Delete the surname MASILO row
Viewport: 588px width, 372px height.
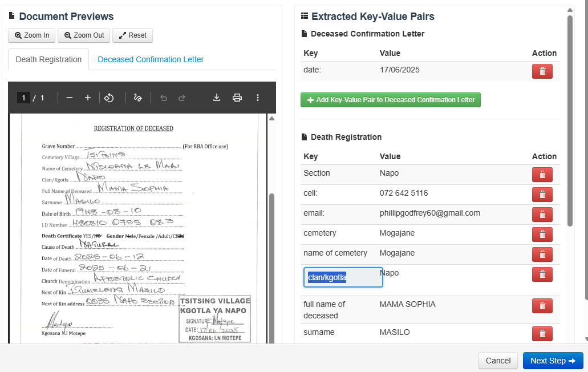click(x=542, y=334)
